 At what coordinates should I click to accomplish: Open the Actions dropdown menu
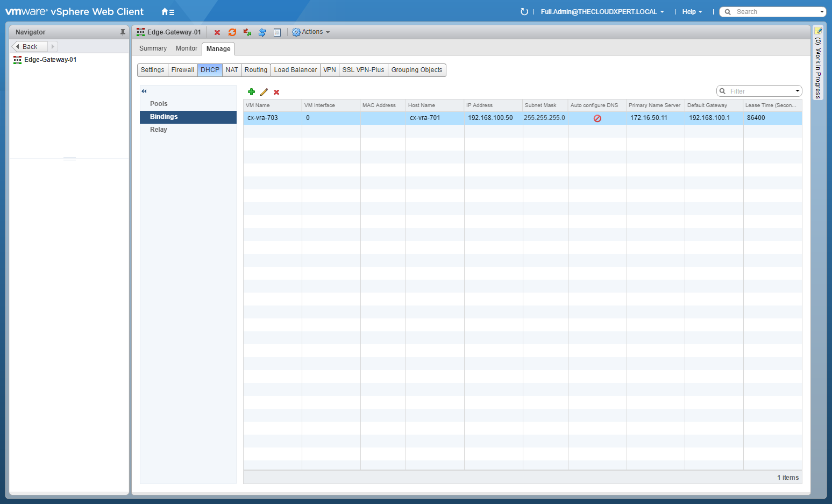click(x=311, y=32)
